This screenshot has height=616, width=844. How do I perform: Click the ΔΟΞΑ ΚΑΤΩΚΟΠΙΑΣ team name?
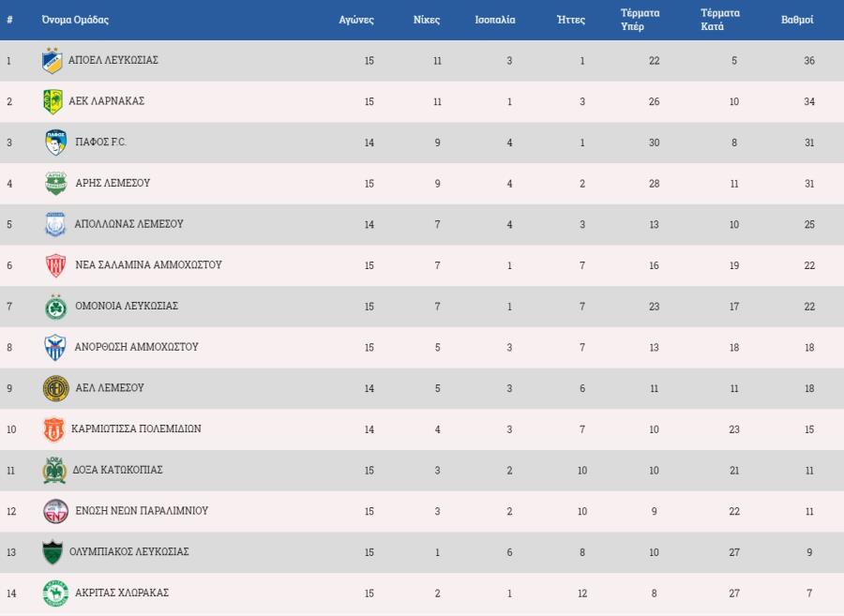[x=117, y=471]
